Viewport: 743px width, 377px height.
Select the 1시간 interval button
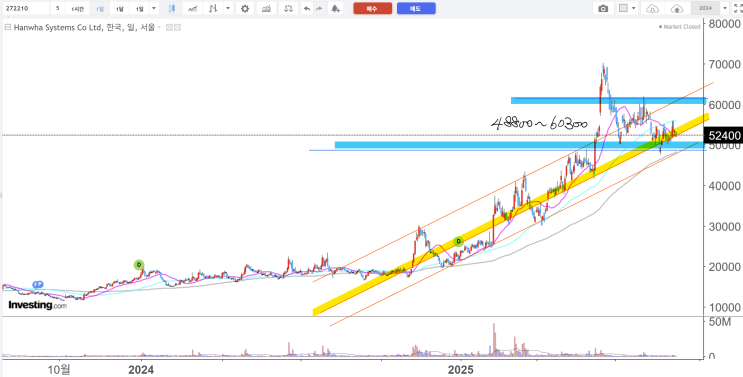(77, 8)
